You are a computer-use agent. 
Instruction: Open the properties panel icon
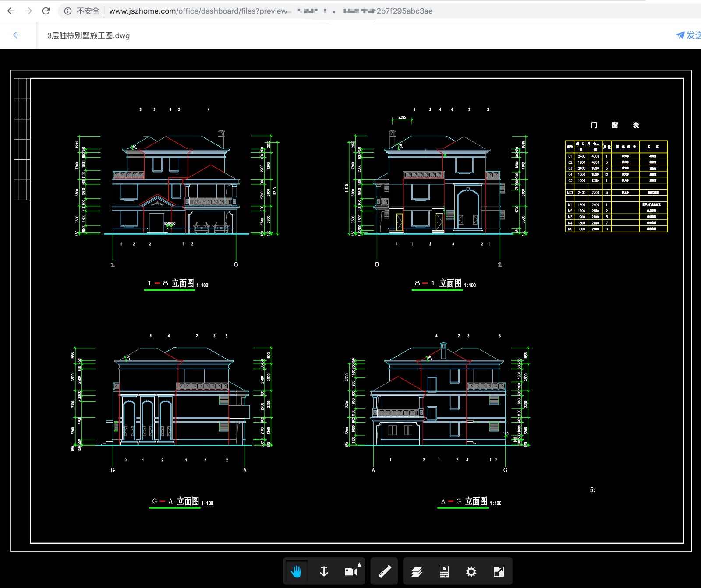[444, 571]
